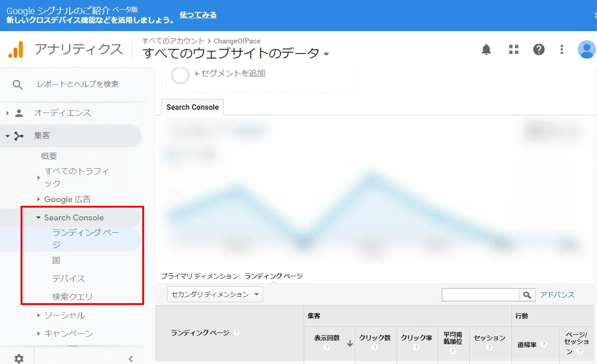Switch to the Search Console tab
Viewport: 597px width, 364px height.
click(192, 107)
